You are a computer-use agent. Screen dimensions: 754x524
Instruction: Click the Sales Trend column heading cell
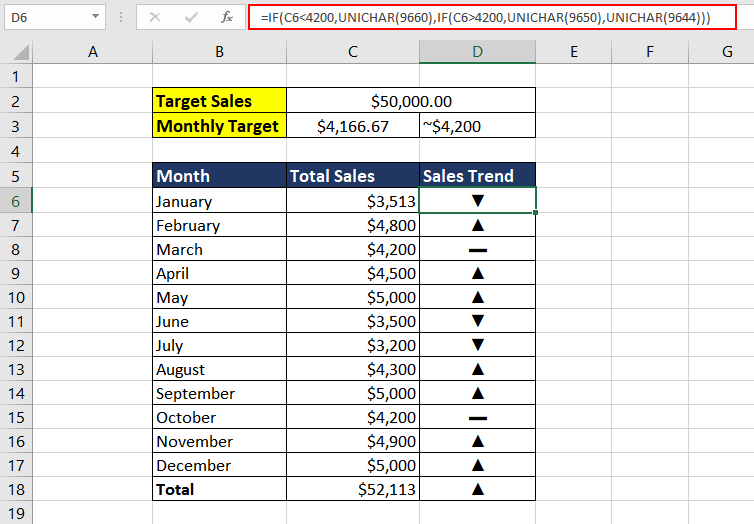(x=477, y=176)
